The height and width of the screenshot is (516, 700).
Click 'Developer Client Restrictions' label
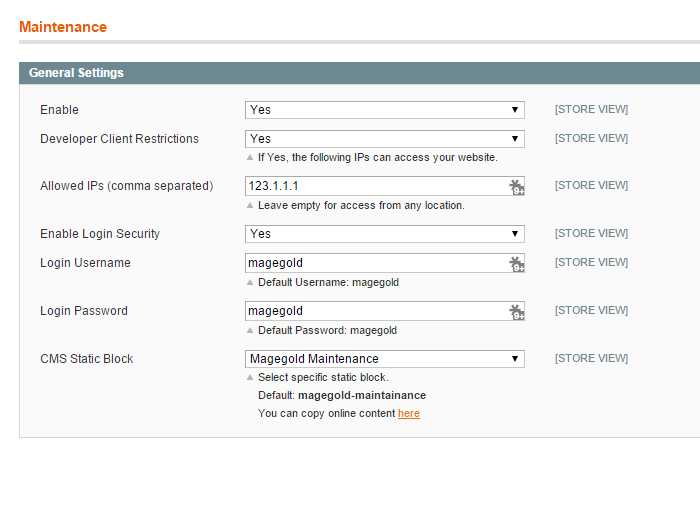[119, 139]
